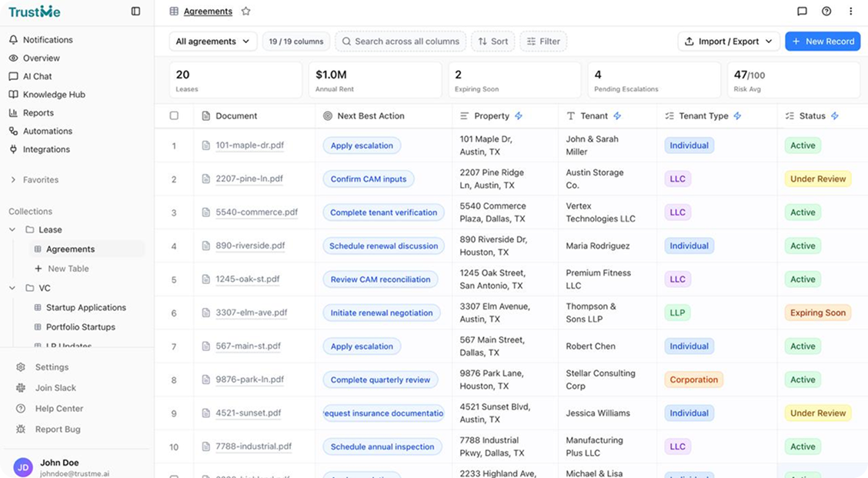Open the Import / Export dropdown

point(729,42)
